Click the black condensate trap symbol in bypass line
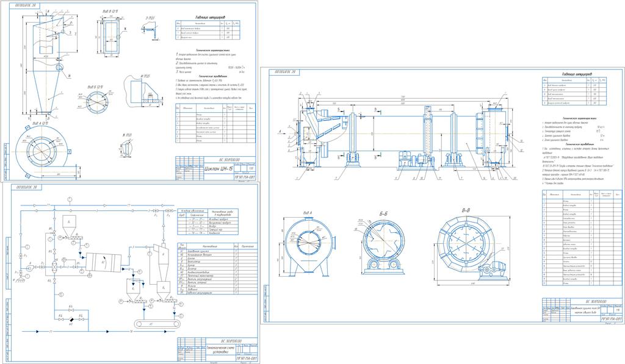The width and height of the screenshot is (625, 364). [x=71, y=319]
